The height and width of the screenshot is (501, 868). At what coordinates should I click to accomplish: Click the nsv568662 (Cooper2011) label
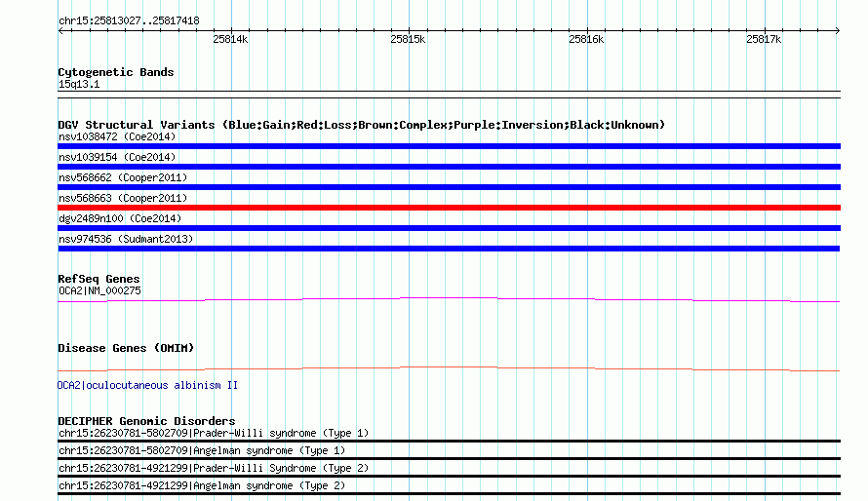point(123,177)
